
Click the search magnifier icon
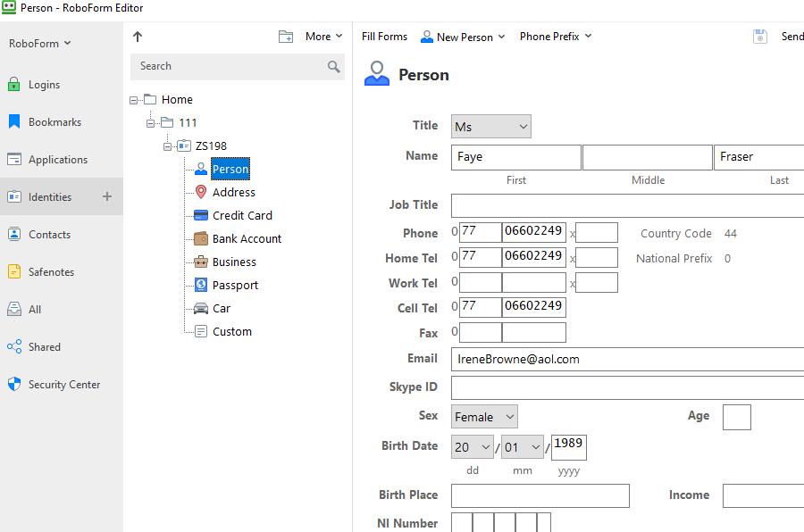click(x=333, y=66)
